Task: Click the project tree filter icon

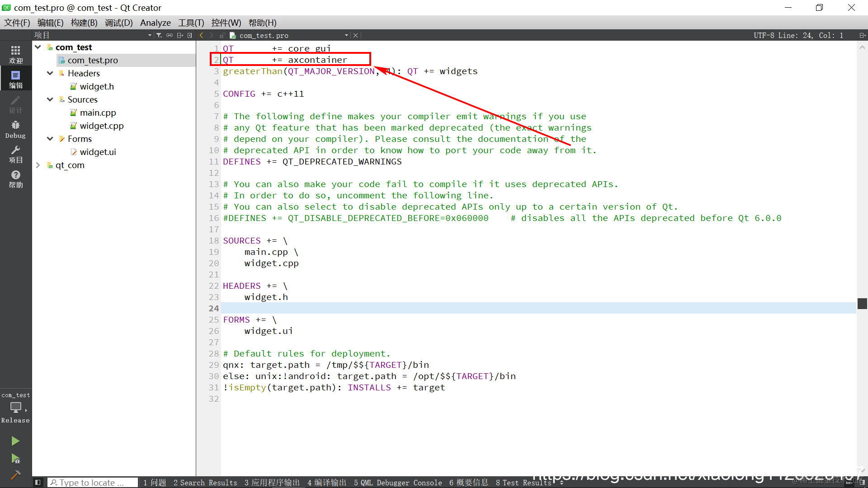Action: point(159,35)
